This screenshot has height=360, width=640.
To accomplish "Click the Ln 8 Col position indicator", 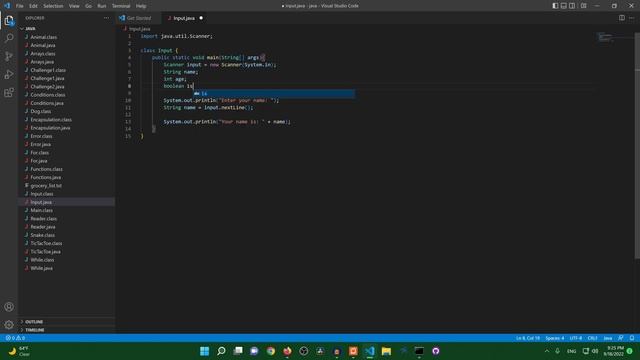I will [x=528, y=338].
